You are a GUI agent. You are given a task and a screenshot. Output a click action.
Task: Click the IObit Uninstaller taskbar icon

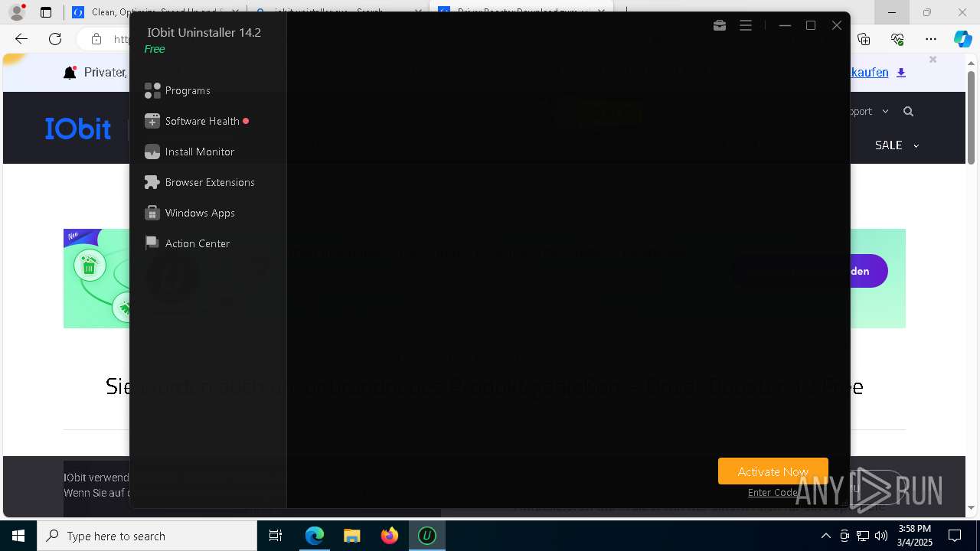[x=427, y=536]
